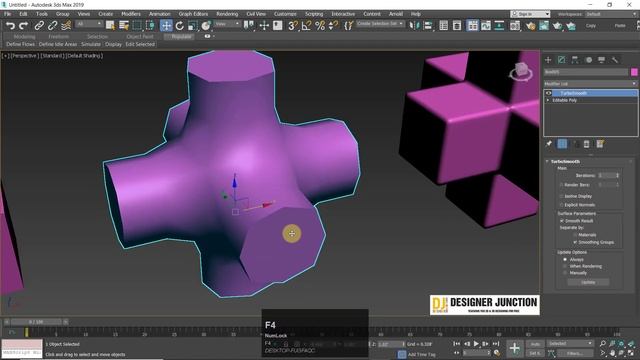Toggle the Window/Crossing selection icon
This screenshot has width=640, height=360.
pyautogui.click(x=150, y=26)
